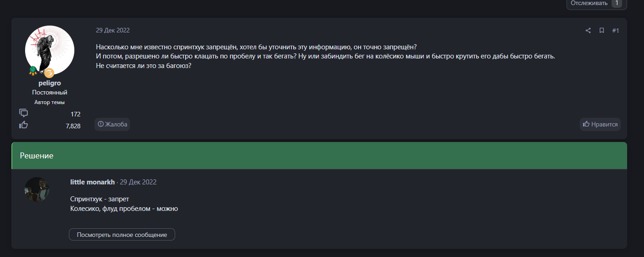Click the date next to little monarkh's name

pos(138,182)
